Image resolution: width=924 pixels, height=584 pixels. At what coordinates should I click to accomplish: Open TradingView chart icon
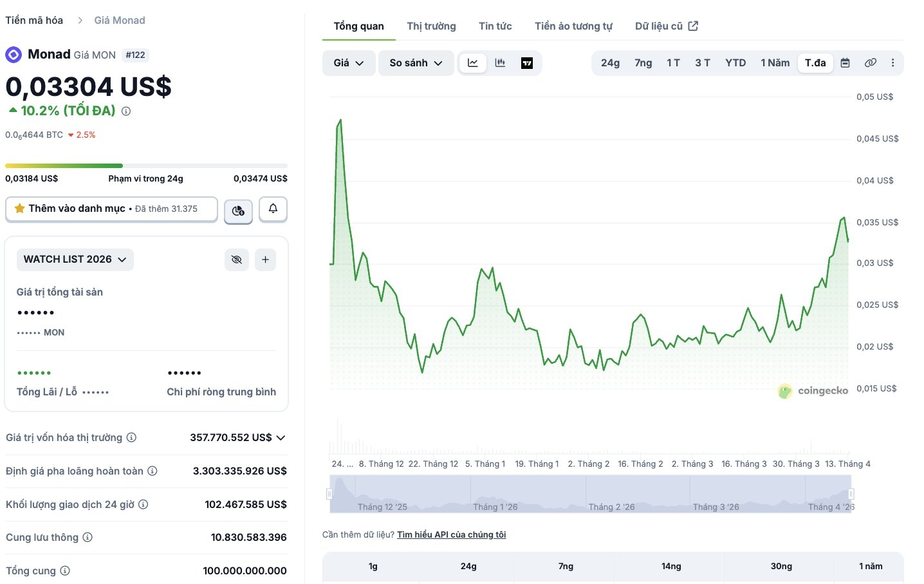527,63
